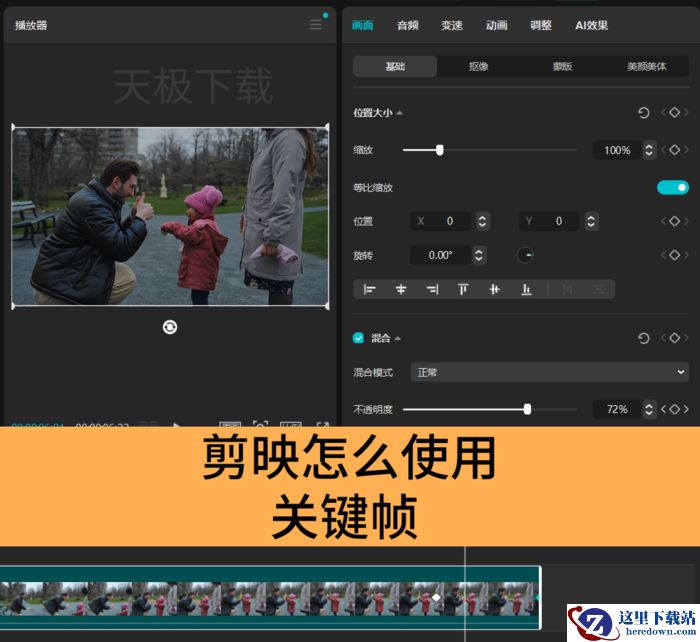Click the 旋转 angle stepper

tap(479, 255)
